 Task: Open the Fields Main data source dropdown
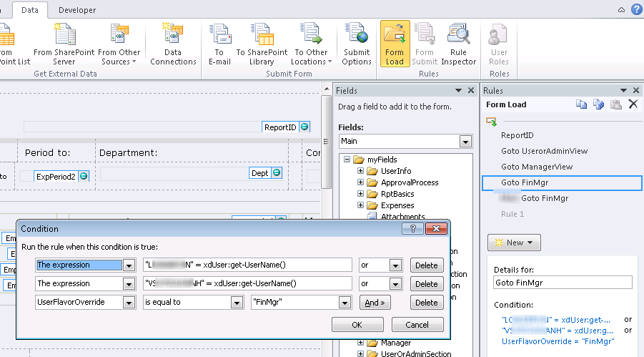(x=466, y=141)
